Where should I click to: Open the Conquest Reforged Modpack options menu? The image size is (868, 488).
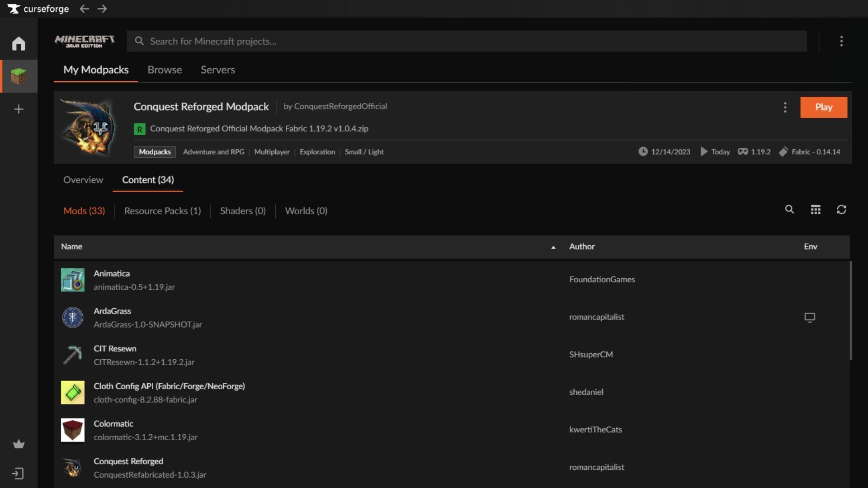[785, 108]
